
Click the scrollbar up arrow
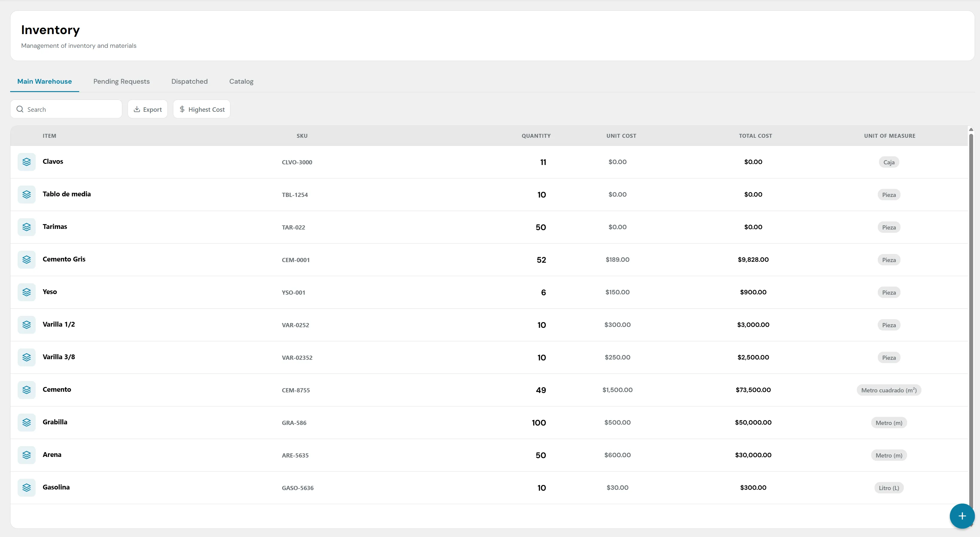coord(971,130)
